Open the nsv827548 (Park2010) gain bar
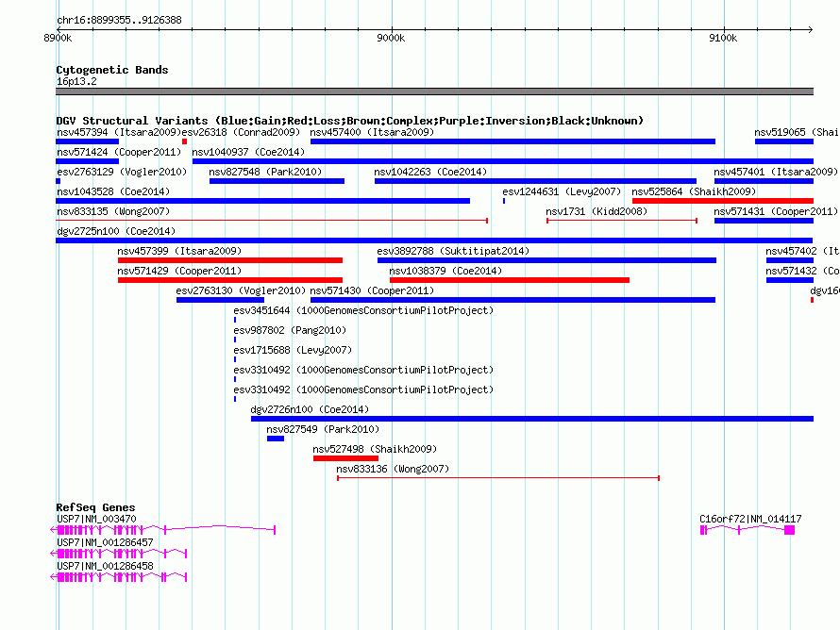The width and height of the screenshot is (840, 630). pyautogui.click(x=277, y=181)
